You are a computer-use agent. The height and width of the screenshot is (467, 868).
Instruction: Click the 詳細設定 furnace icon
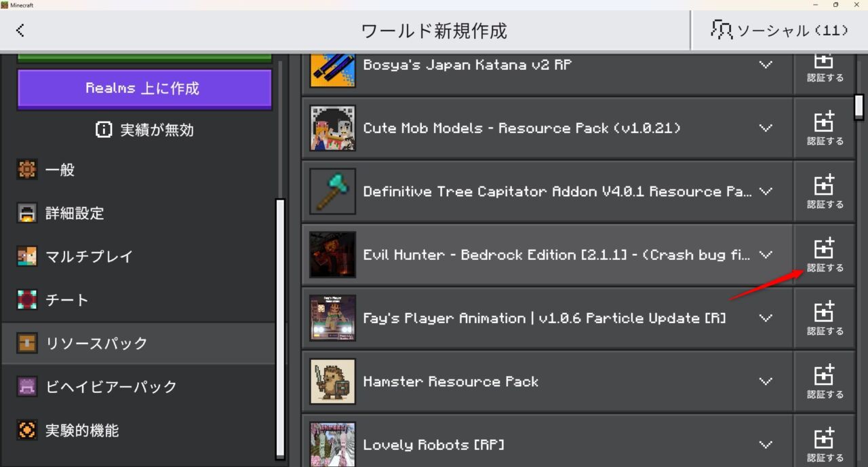coord(27,213)
